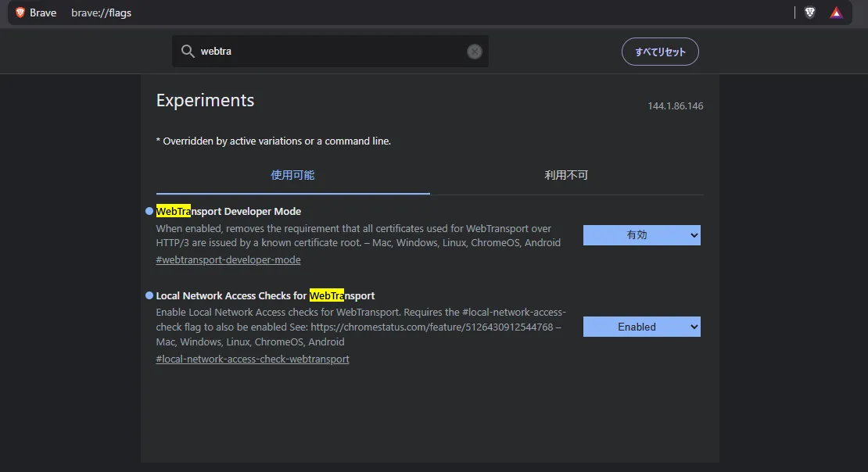Click the WebTransport Developer Mode title
Image resolution: width=868 pixels, height=472 pixels.
(228, 211)
